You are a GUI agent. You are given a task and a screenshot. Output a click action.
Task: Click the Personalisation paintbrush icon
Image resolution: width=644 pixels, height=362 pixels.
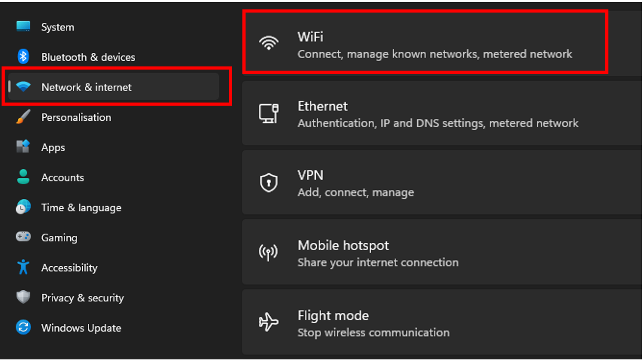[x=24, y=117]
